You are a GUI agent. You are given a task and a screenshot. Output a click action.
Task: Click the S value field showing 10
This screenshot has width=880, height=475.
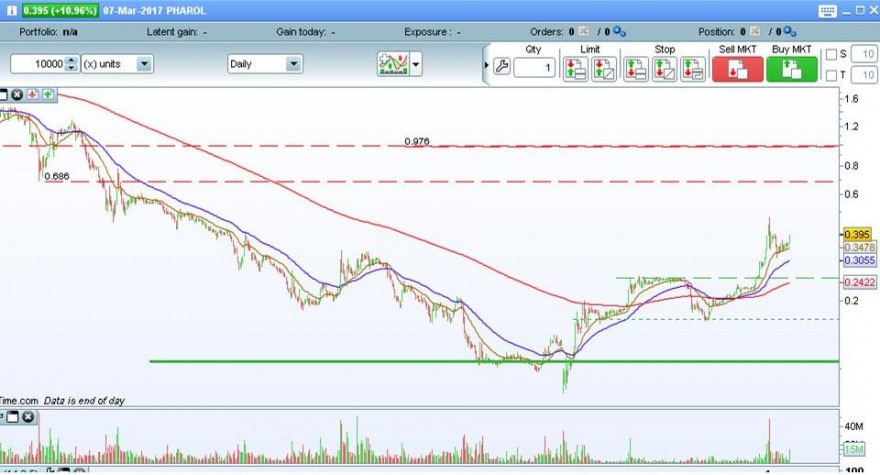coord(864,54)
